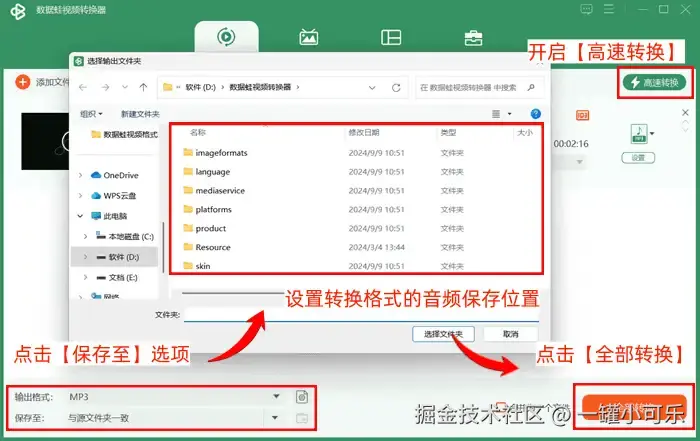Expand the address bar history dropdown
Screen dimensions: 700x441
point(372,88)
